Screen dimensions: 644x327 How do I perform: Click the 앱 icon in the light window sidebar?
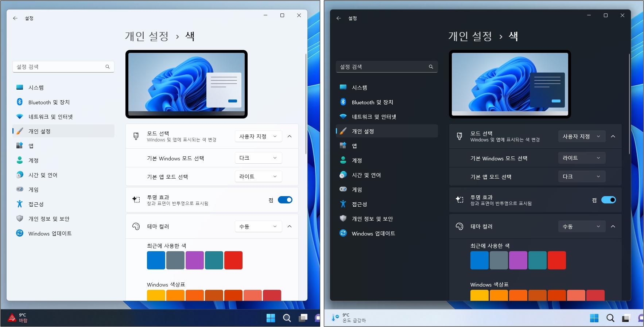coord(20,145)
